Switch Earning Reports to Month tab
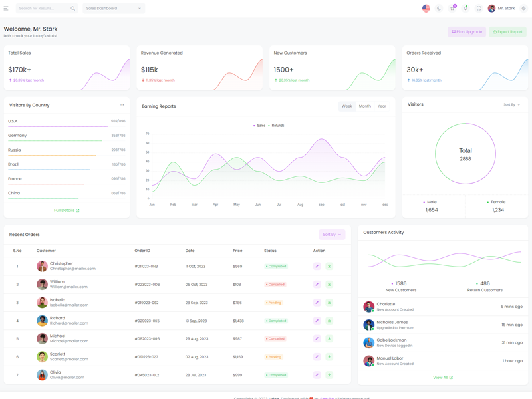This screenshot has height=399, width=532. [365, 106]
